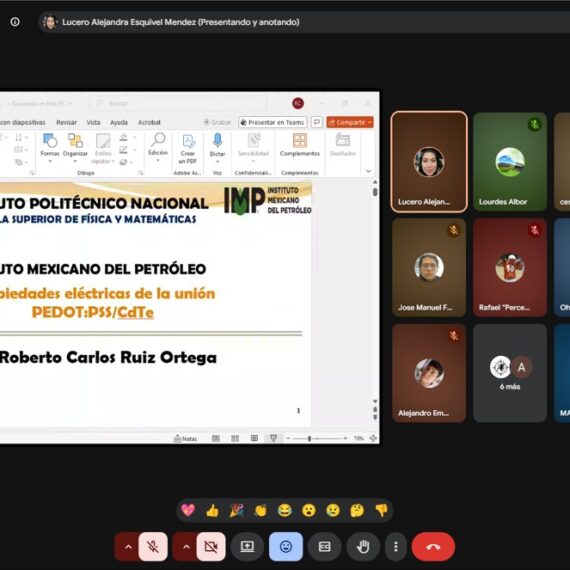Click fit slide to window icon
Screen dimensions: 570x570
pos(373,438)
